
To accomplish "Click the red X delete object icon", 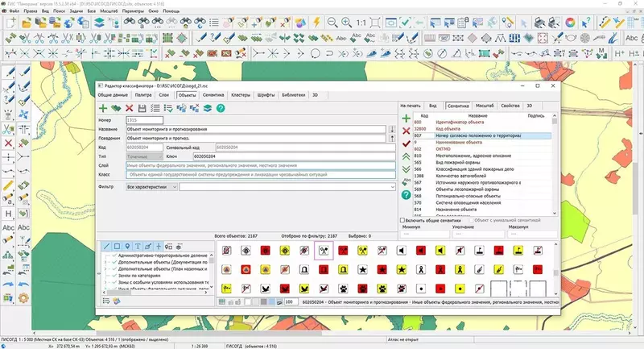I will coord(129,108).
